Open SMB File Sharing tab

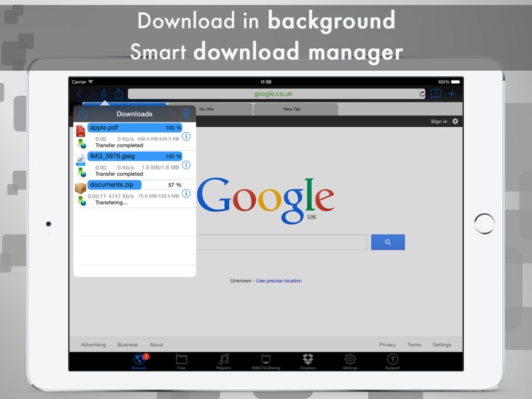(266, 361)
